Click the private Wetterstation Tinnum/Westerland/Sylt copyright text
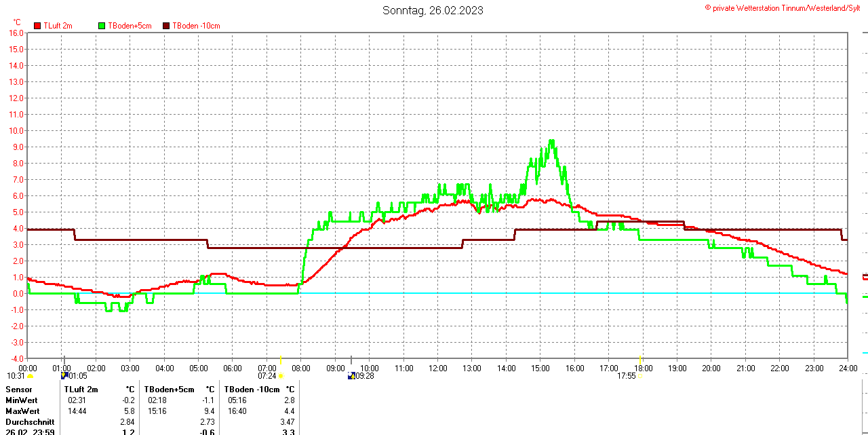 [x=785, y=8]
